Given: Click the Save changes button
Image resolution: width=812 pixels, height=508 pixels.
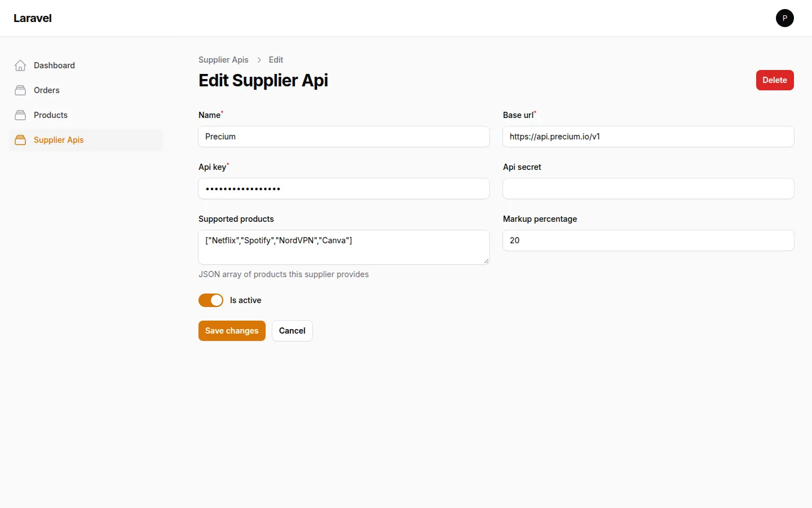Looking at the screenshot, I should pos(232,331).
